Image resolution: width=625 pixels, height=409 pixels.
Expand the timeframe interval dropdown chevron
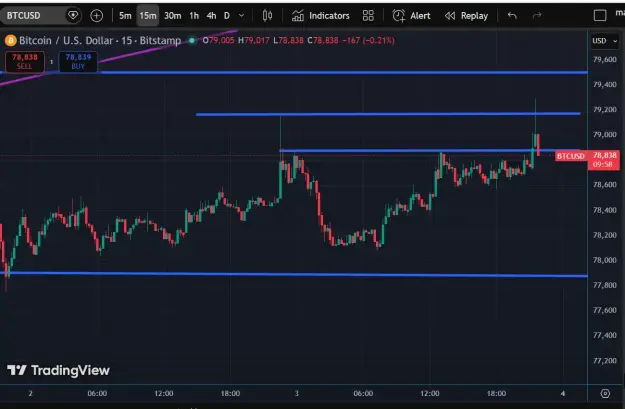[x=242, y=16]
